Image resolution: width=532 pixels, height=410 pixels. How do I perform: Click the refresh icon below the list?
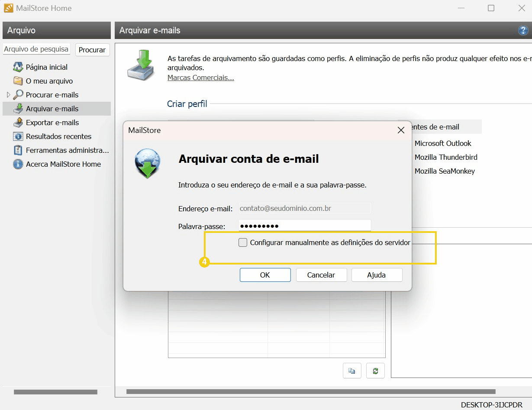click(x=375, y=371)
